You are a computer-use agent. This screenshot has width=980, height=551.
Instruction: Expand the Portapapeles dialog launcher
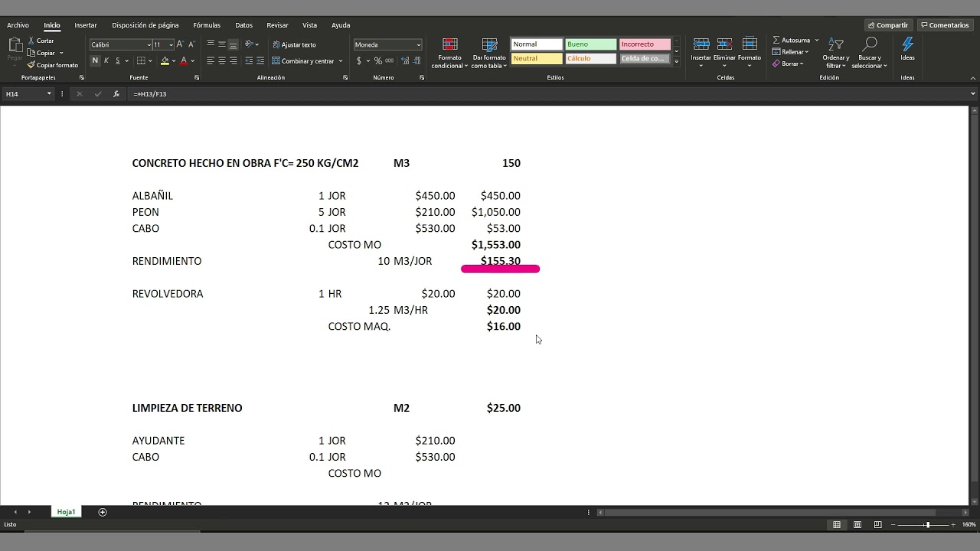pyautogui.click(x=81, y=77)
